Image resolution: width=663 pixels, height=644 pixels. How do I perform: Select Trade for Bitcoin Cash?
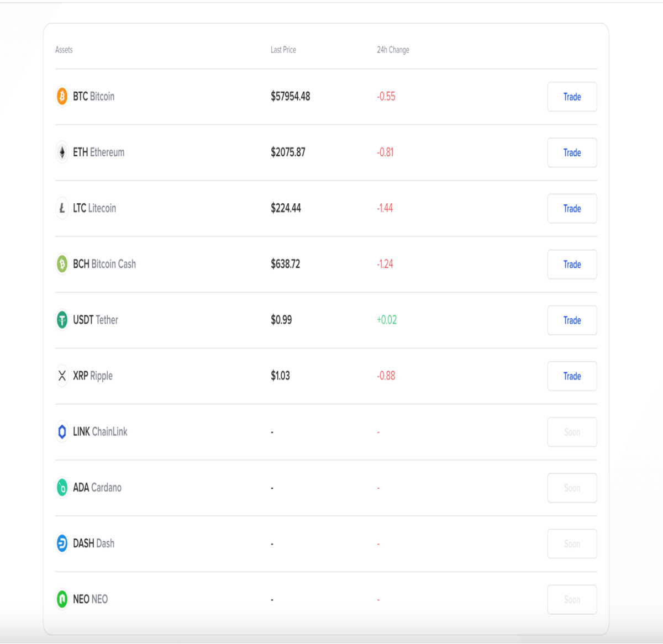[572, 264]
